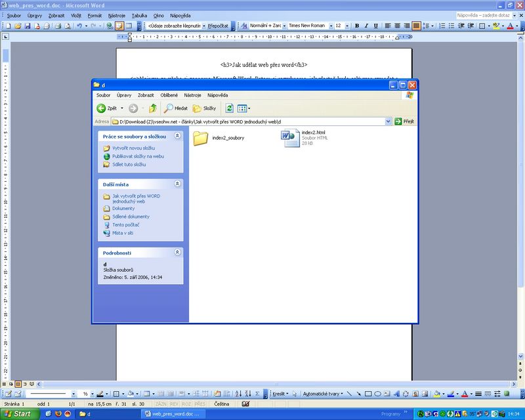
Task: Apply the red font color in Word
Action: (x=510, y=26)
